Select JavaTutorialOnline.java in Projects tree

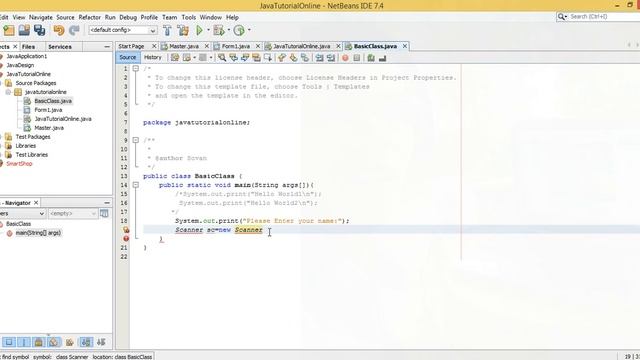[62, 119]
